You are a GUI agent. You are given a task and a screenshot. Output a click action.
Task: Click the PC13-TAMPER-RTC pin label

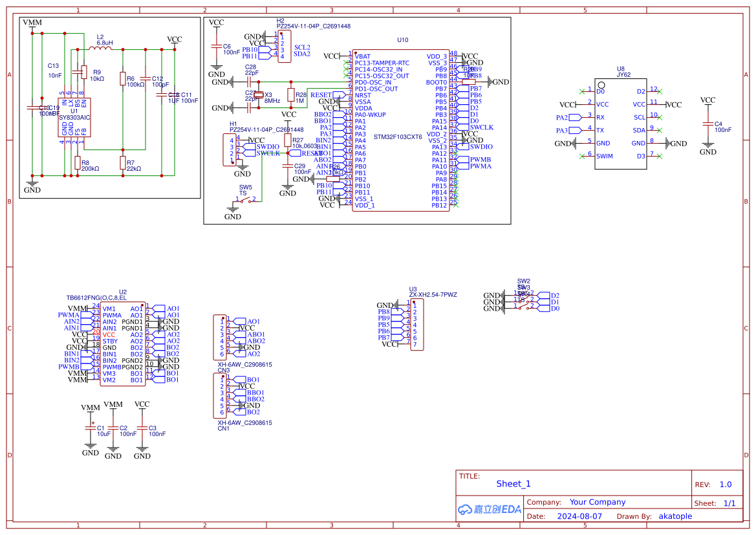[382, 63]
